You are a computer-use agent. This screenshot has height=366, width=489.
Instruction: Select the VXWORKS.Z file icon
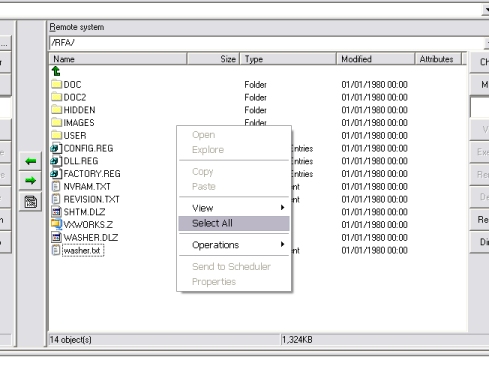point(56,224)
